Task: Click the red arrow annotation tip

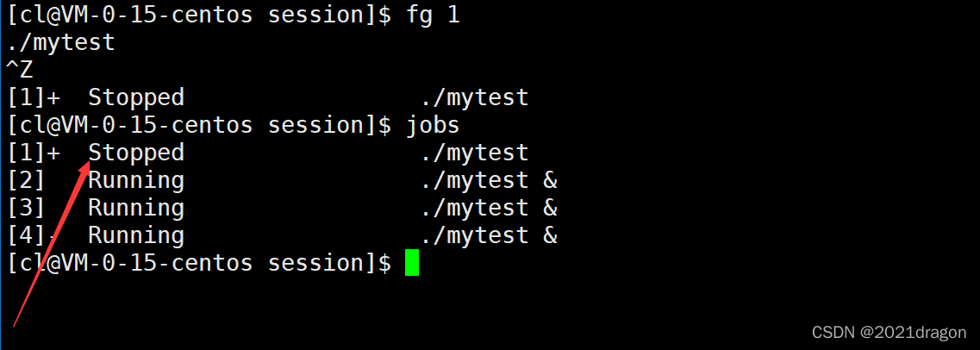Action: (90, 164)
